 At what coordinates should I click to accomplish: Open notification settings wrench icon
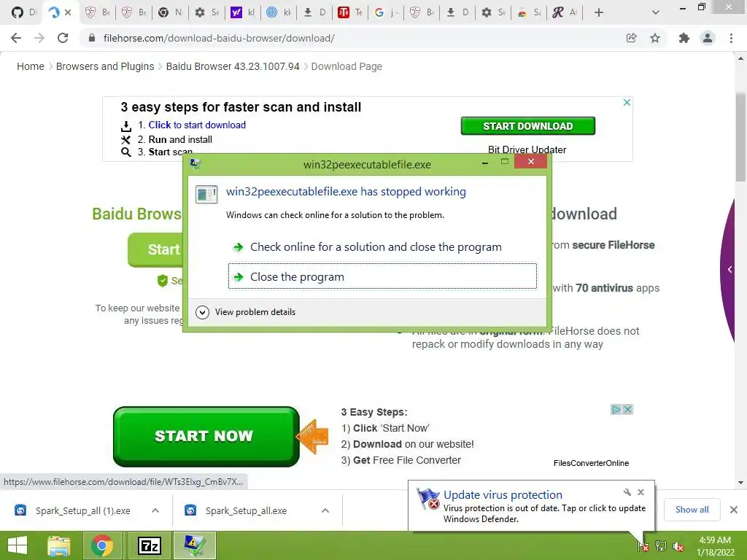627,492
